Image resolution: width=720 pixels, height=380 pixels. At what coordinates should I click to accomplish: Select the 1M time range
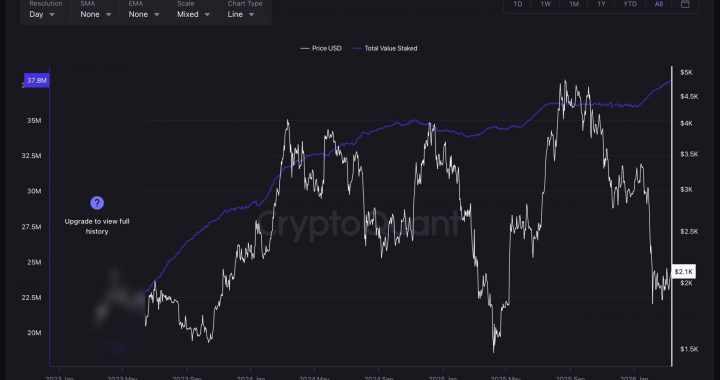pos(574,4)
